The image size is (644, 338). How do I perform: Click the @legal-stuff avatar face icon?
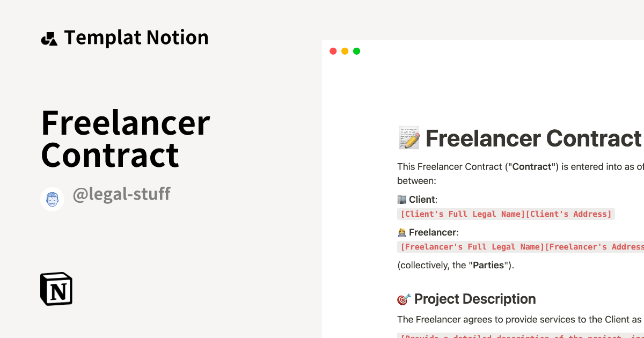pos(52,199)
